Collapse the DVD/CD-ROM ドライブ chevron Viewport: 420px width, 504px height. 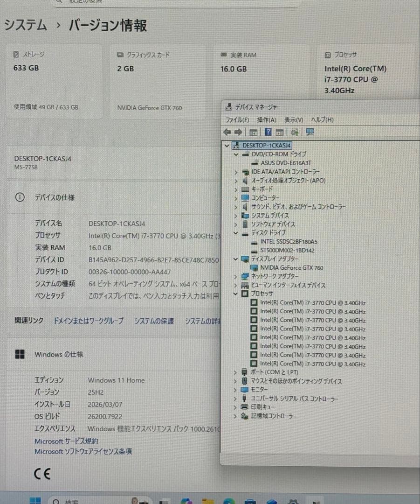236,154
